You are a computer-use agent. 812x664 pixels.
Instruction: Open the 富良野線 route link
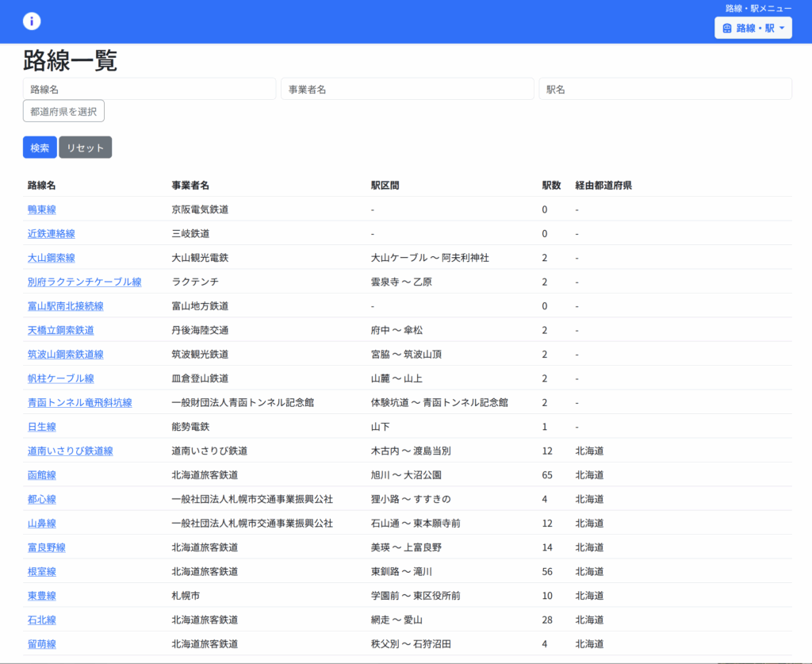click(x=47, y=547)
